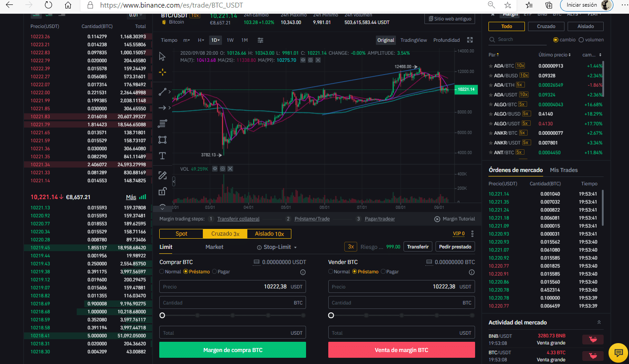This screenshot has height=364, width=629.
Task: Hide the MA indicator using eye icon
Action: click(x=303, y=60)
